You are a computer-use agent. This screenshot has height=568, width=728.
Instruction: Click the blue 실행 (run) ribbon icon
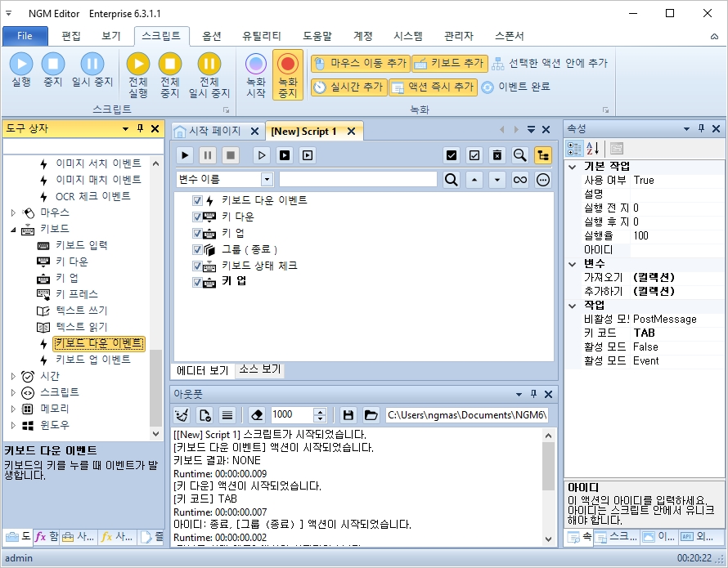[21, 64]
